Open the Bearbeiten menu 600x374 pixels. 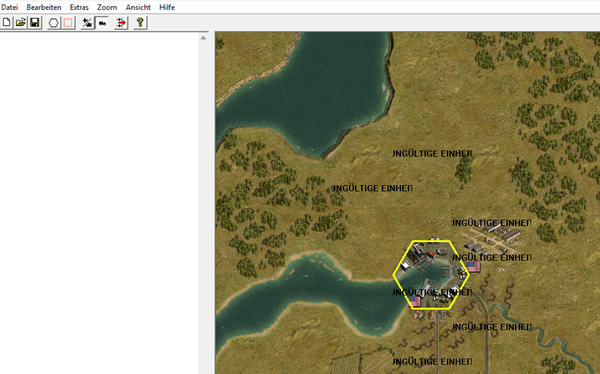point(44,7)
